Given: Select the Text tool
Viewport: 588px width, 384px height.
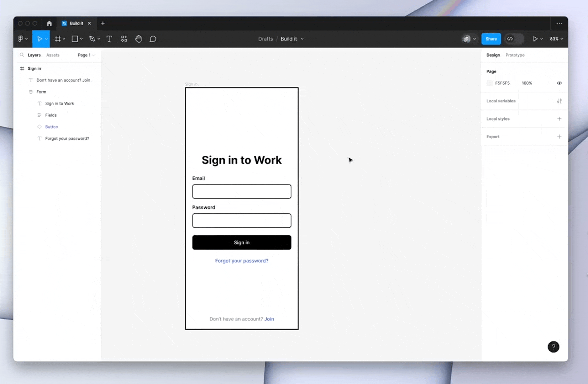Looking at the screenshot, I should 109,39.
